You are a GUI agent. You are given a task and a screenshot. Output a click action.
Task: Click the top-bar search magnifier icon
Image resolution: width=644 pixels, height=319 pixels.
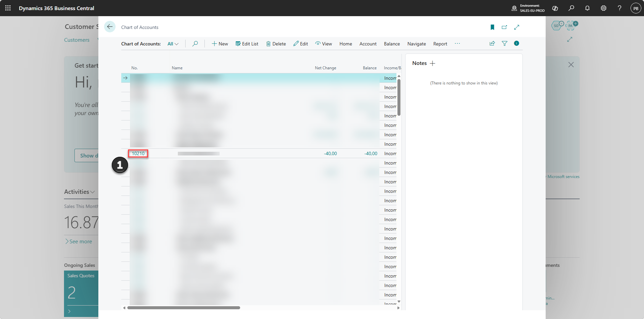571,8
